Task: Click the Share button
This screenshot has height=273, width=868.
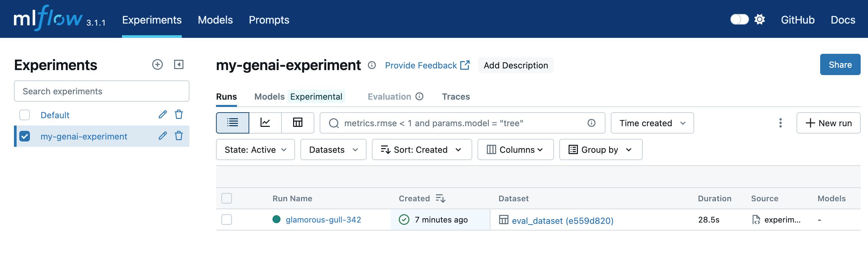Action: [x=840, y=65]
